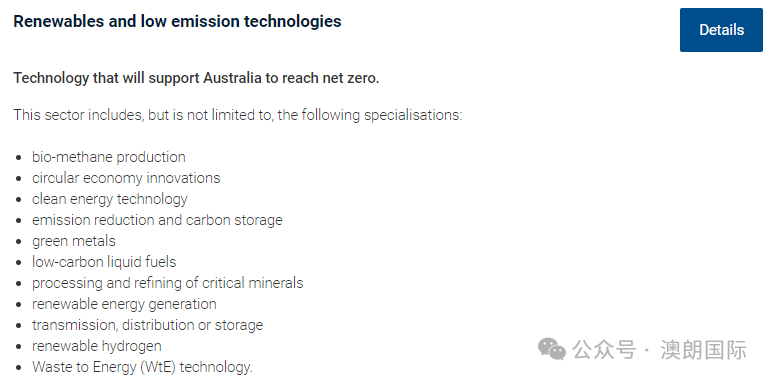Click the blue Details button
The width and height of the screenshot is (771, 380).
[x=721, y=30]
